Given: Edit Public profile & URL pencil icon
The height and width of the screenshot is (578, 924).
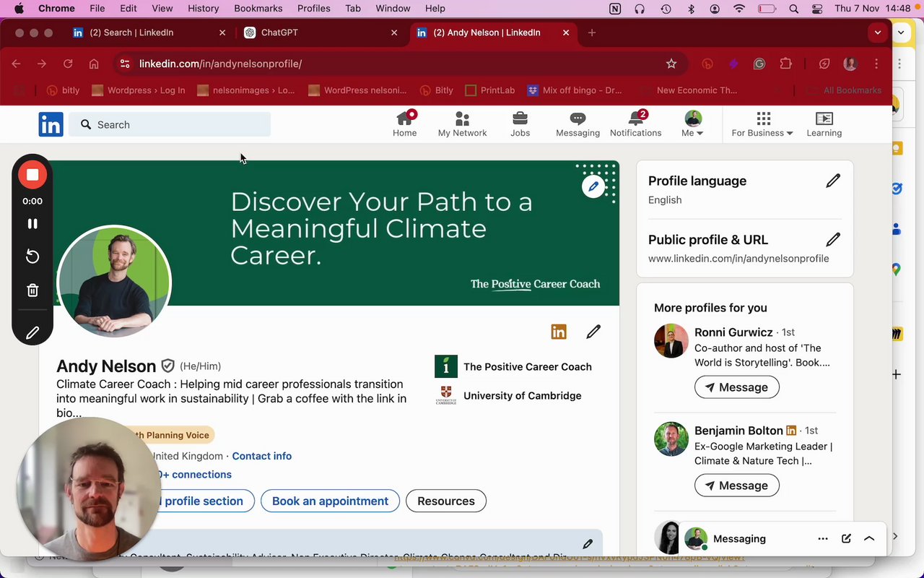Looking at the screenshot, I should [x=833, y=239].
